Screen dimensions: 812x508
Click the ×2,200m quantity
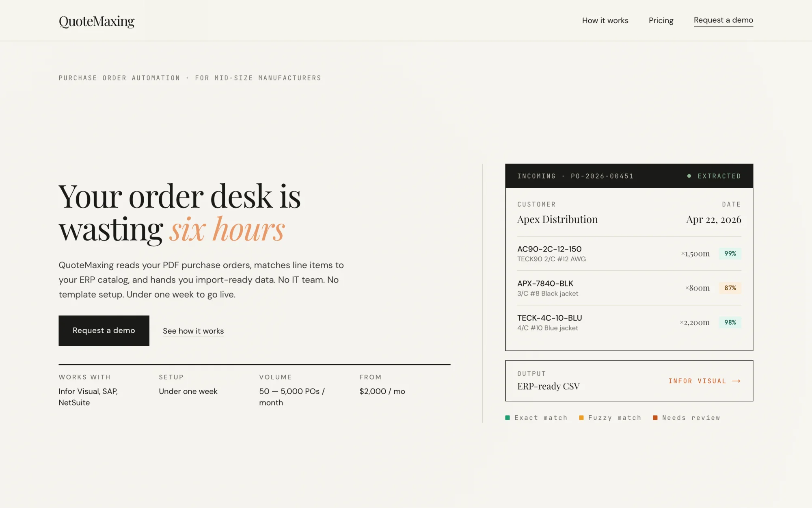(695, 322)
